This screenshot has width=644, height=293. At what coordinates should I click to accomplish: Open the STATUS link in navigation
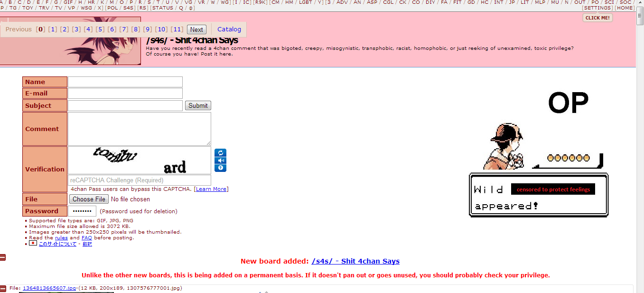[162, 8]
